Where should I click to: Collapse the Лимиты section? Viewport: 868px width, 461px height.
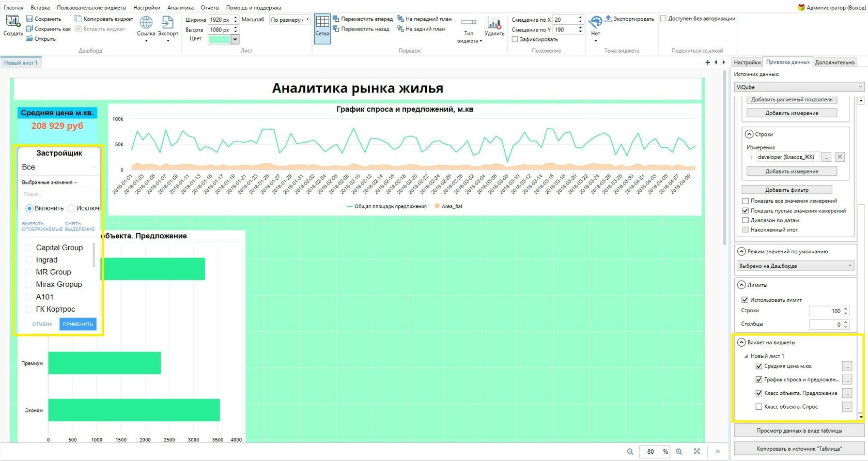coord(741,285)
